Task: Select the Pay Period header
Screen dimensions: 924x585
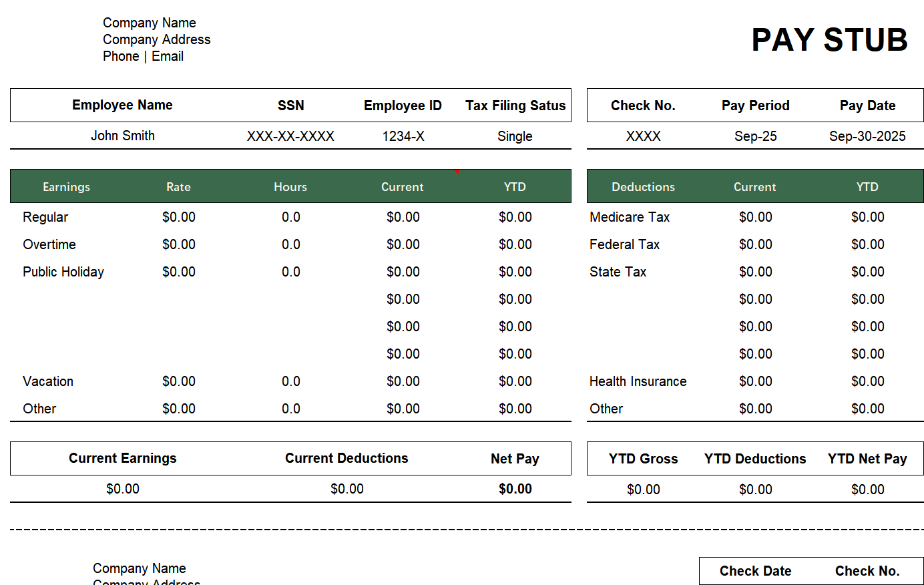Action: [x=756, y=106]
